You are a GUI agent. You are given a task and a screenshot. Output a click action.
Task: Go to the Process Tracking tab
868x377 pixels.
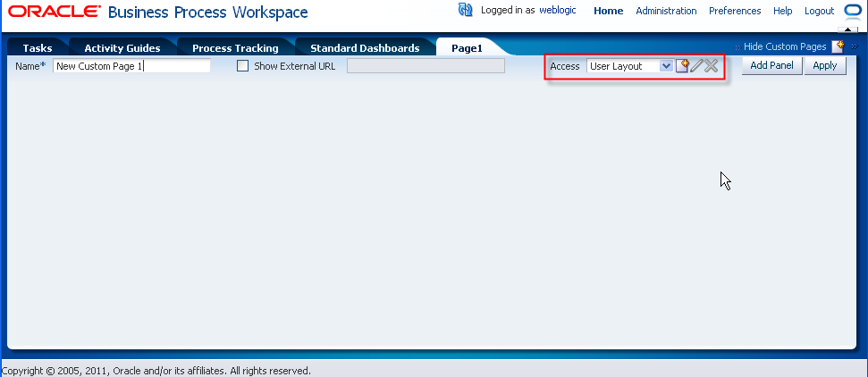pos(235,48)
